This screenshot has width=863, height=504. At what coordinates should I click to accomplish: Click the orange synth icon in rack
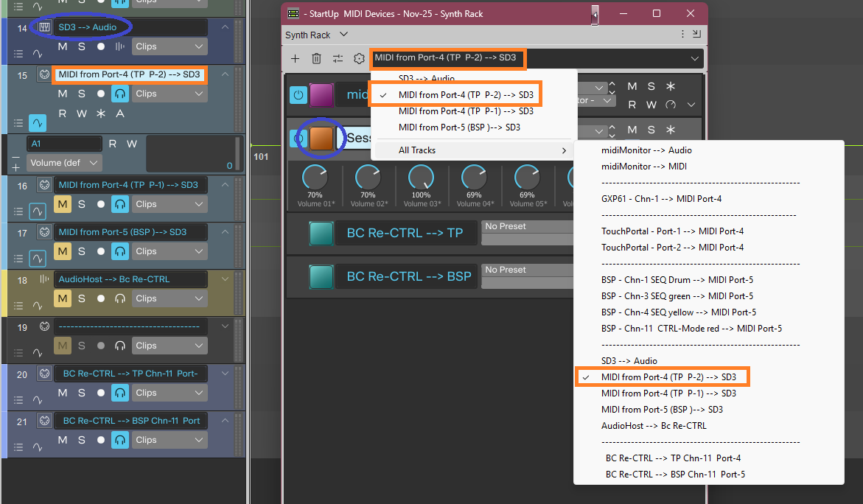[x=321, y=138]
